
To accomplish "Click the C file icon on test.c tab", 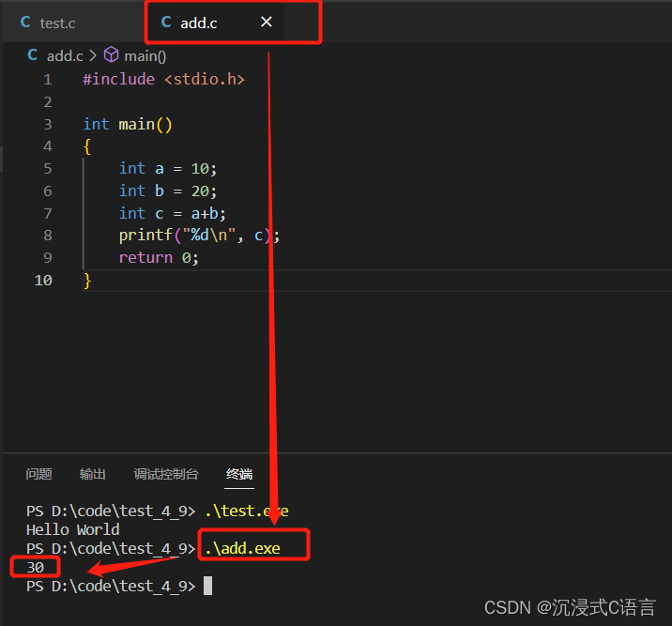I will click(x=25, y=23).
